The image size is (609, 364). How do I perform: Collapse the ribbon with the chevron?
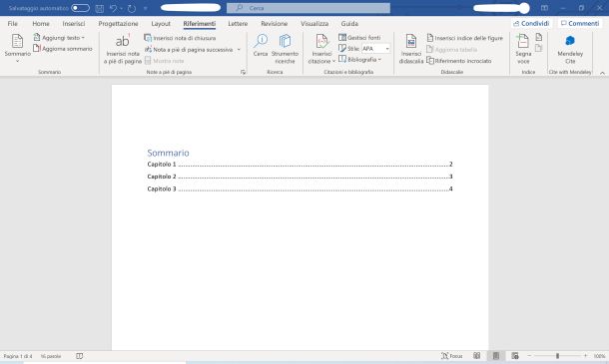pos(602,73)
